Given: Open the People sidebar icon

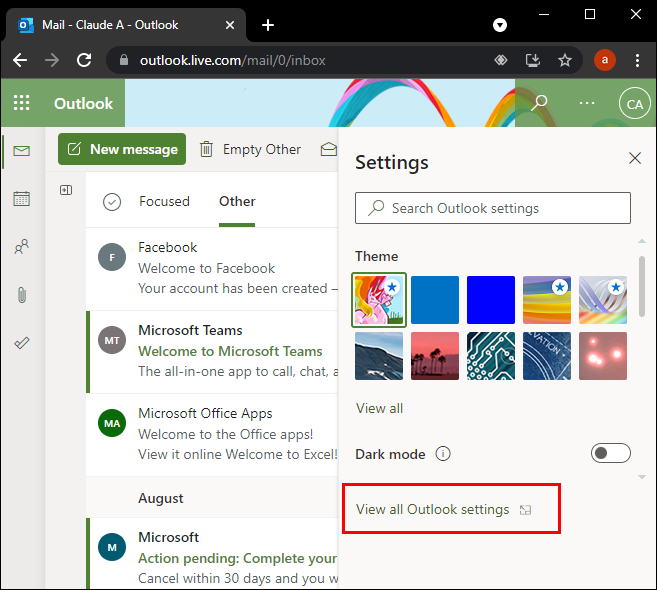Looking at the screenshot, I should click(x=21, y=247).
